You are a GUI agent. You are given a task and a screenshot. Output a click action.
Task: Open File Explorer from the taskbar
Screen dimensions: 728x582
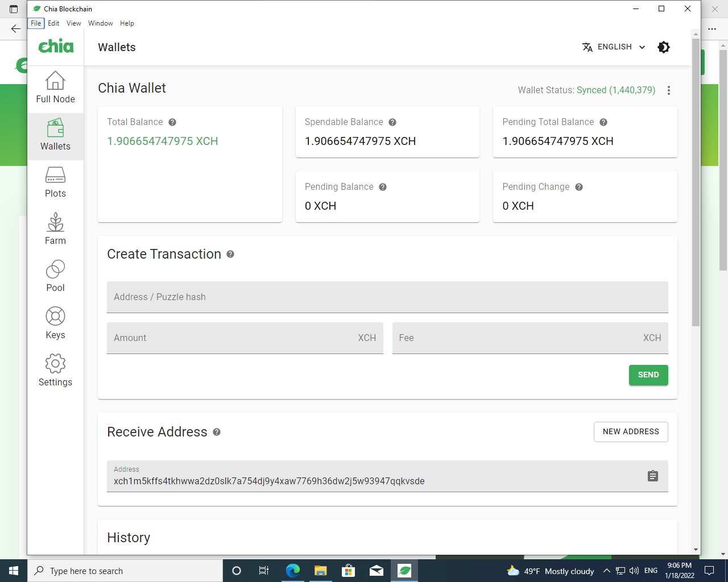pos(321,571)
